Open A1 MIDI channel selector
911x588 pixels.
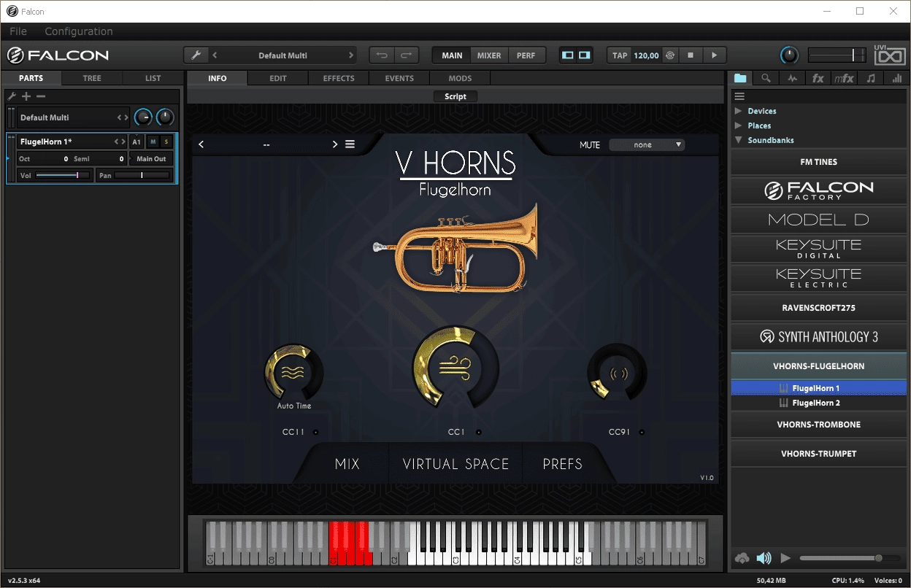[x=137, y=142]
